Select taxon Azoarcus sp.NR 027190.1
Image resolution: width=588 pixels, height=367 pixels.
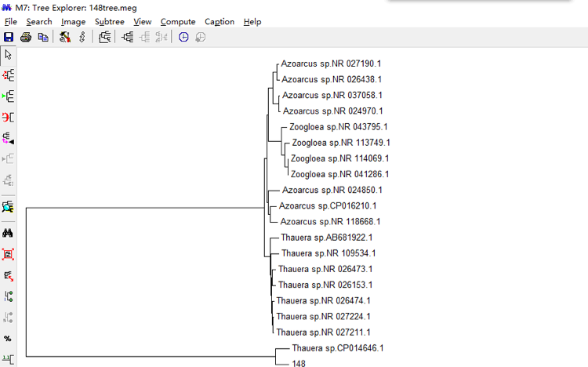331,64
